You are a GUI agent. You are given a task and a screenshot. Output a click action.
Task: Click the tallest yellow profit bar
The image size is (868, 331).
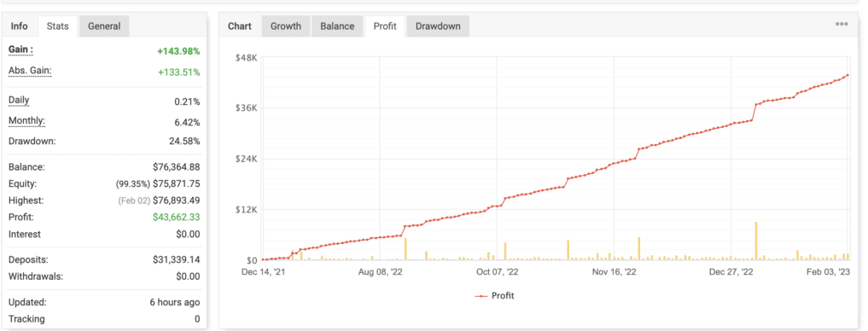coord(755,241)
